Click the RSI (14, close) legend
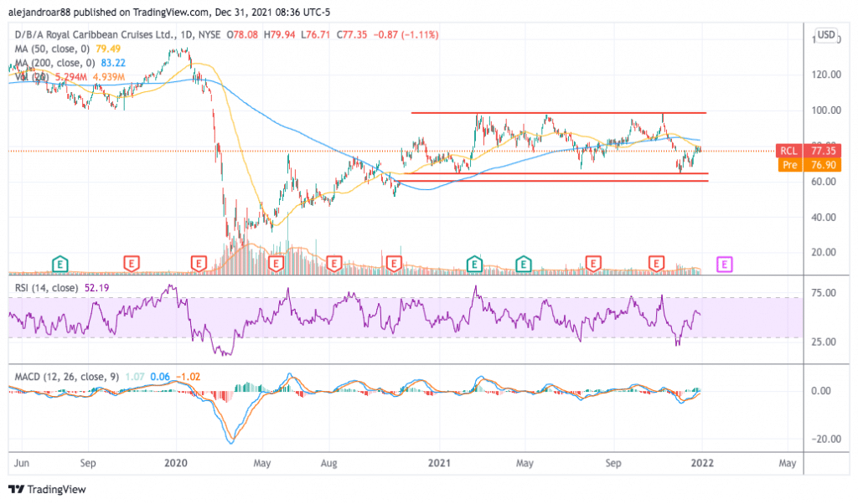This screenshot has height=504, width=858. coord(46,288)
